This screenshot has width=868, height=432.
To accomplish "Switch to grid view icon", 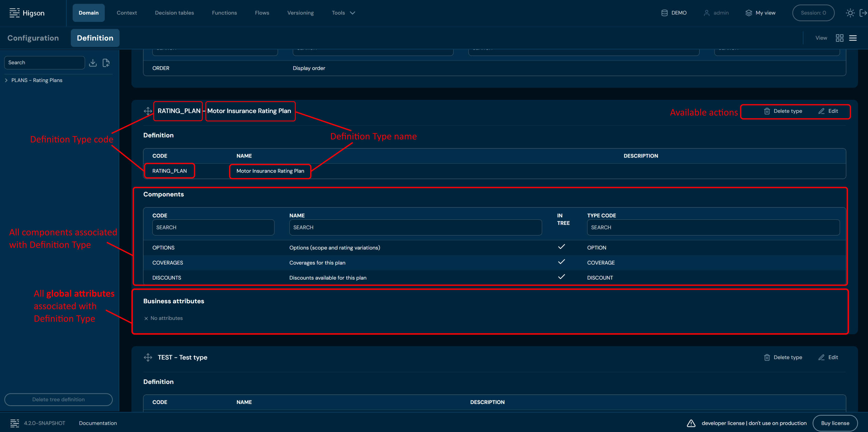I will coord(839,38).
